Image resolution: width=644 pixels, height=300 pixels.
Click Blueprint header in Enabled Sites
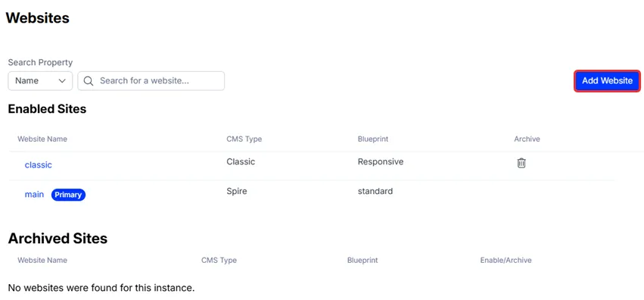coord(373,139)
